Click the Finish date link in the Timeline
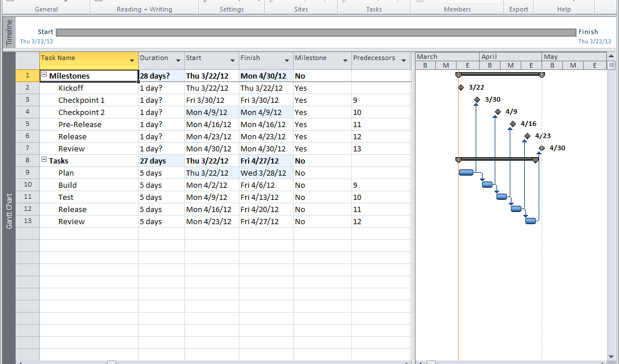 595,41
